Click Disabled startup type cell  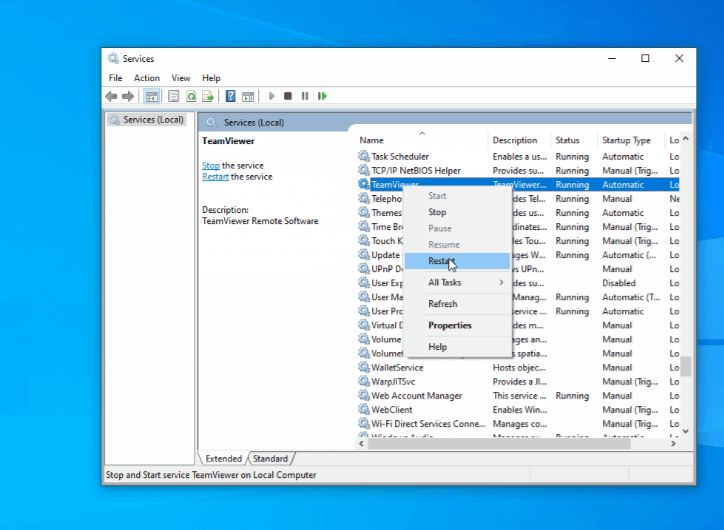click(619, 283)
